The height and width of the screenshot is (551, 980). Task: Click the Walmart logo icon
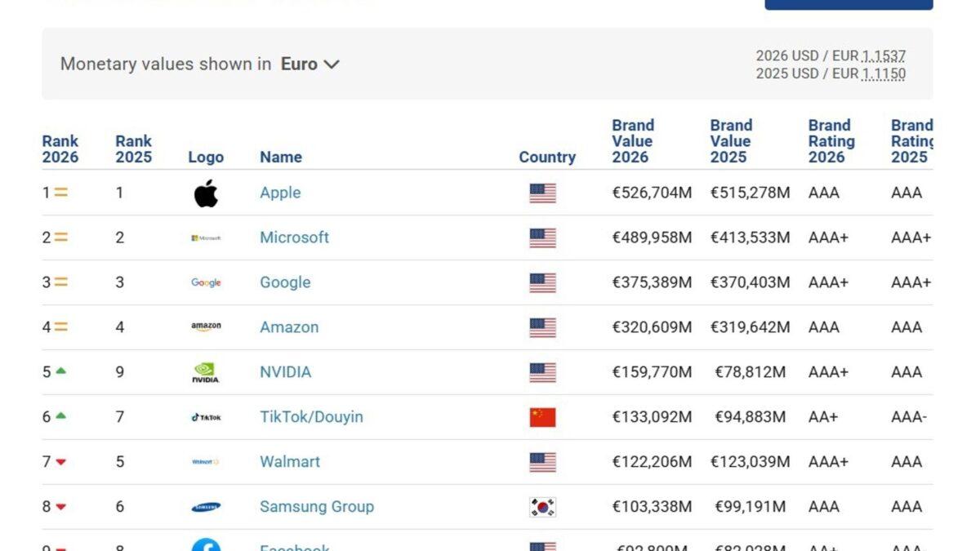206,461
